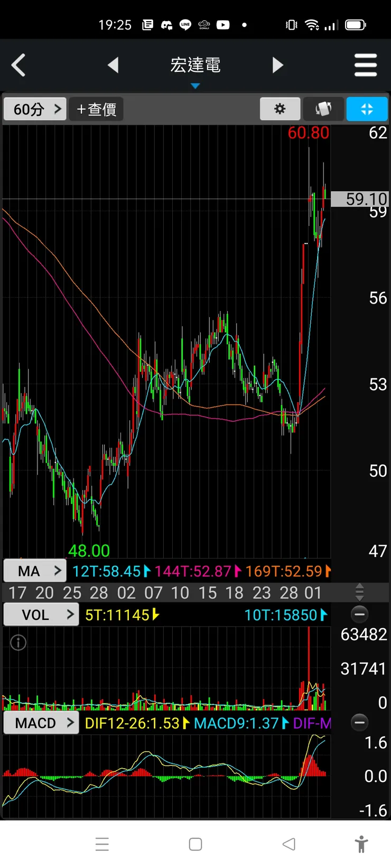Tap the 宏達電 stock title

coord(196,65)
